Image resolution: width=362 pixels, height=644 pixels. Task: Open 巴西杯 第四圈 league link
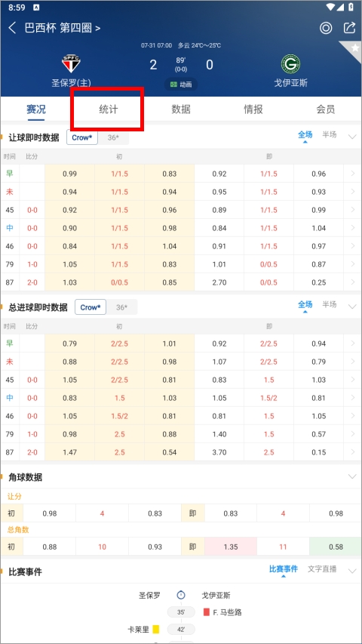(62, 28)
